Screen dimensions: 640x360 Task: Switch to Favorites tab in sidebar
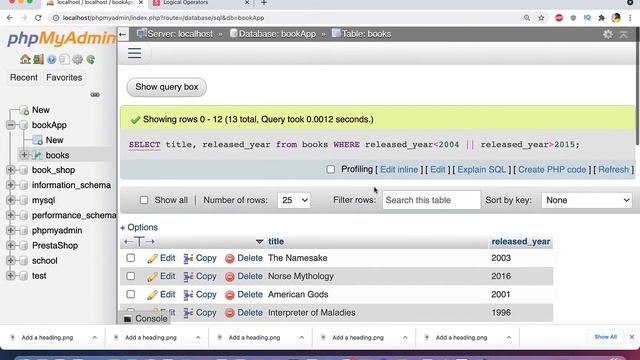click(x=64, y=78)
